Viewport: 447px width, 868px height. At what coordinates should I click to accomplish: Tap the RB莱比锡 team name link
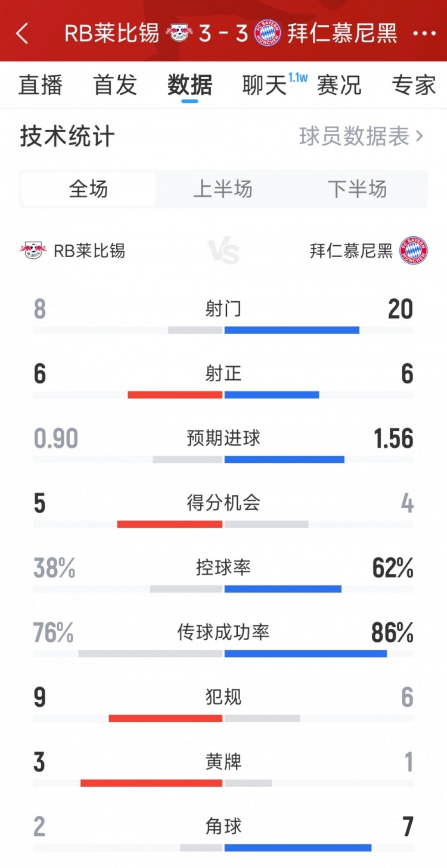(89, 251)
